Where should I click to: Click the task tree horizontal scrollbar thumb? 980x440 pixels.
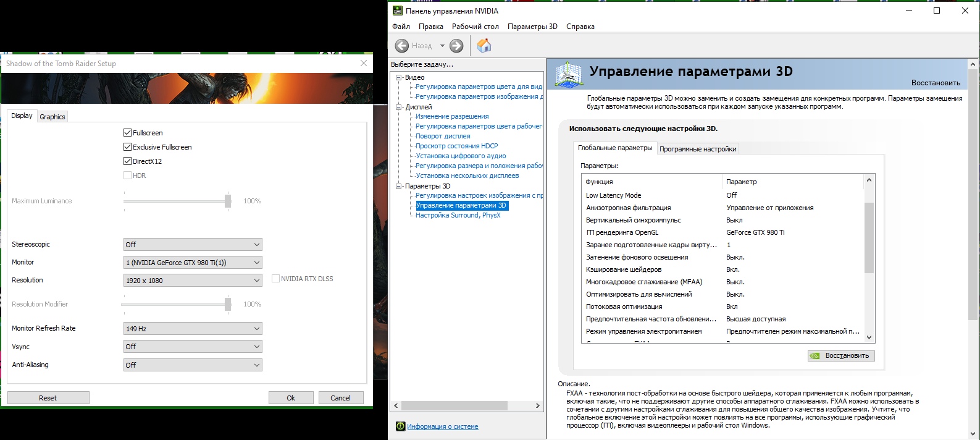pyautogui.click(x=454, y=406)
